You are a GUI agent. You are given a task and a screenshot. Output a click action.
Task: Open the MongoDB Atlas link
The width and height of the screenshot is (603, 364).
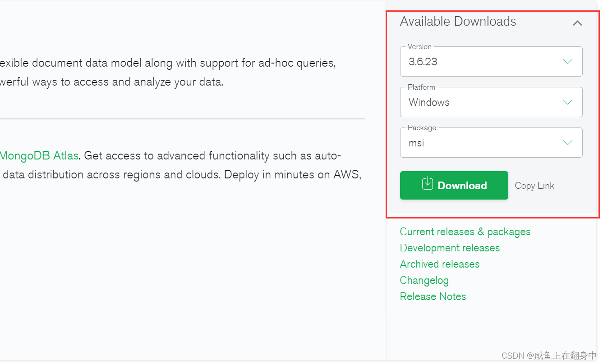click(38, 155)
